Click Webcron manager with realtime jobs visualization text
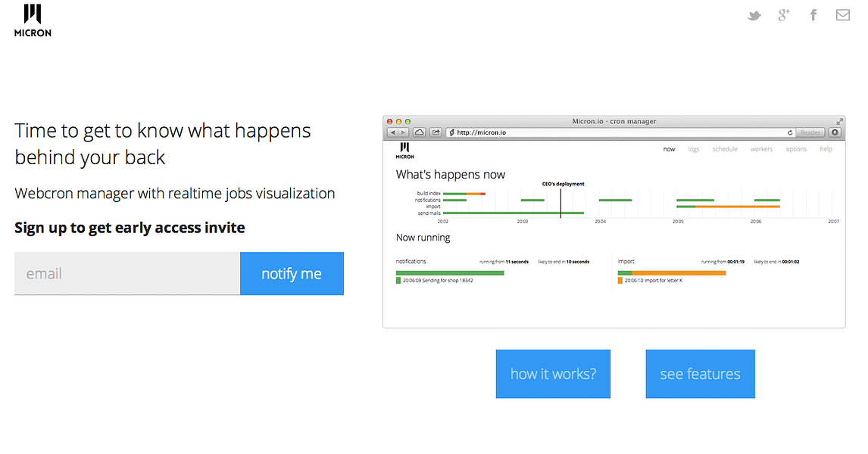 pyautogui.click(x=175, y=194)
